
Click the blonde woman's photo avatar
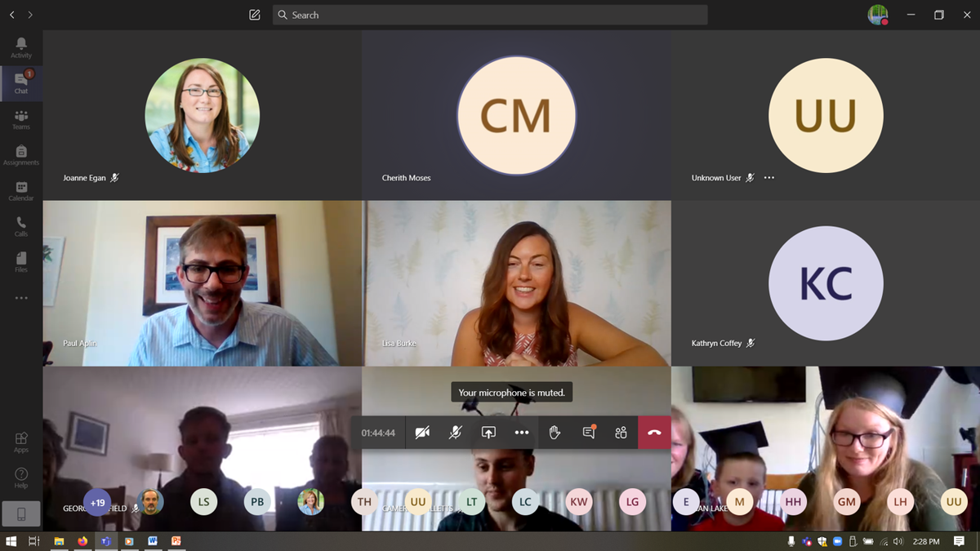coord(310,502)
